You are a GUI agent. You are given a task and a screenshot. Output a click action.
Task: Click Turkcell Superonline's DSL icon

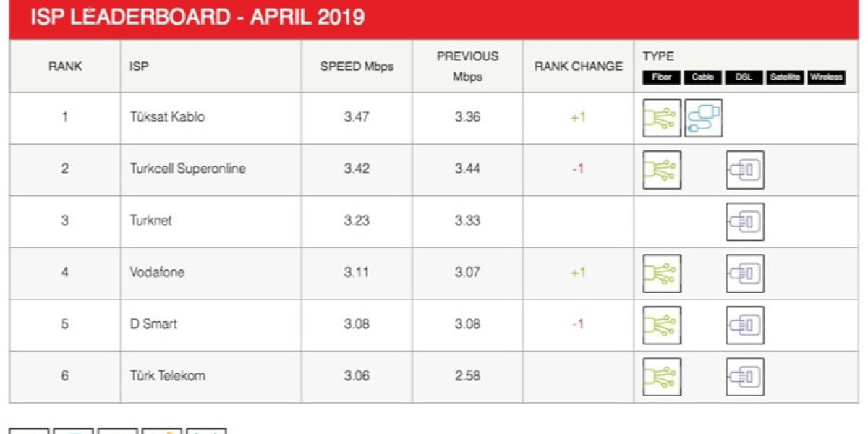(x=744, y=170)
